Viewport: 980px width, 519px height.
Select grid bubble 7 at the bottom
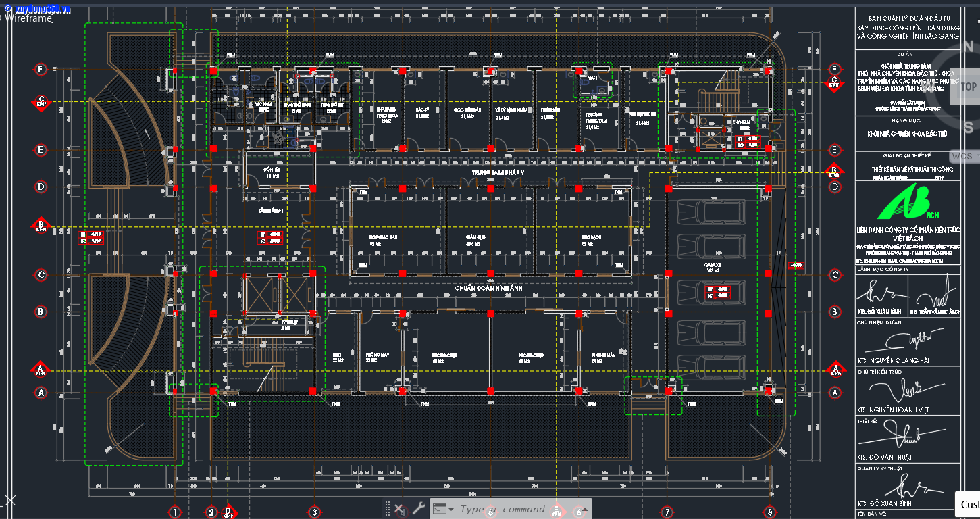(x=667, y=512)
